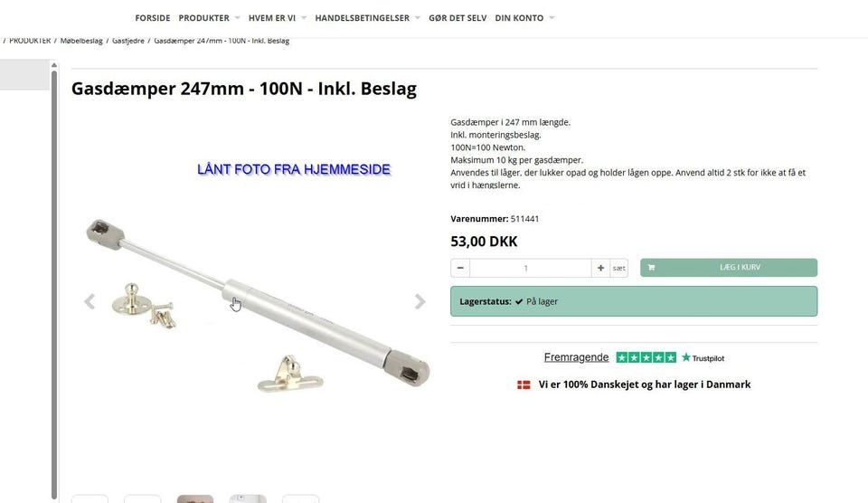Screen dimensions: 868x503
Task: Click the left sidebar vertical scrollbar
Action: [x=53, y=282]
